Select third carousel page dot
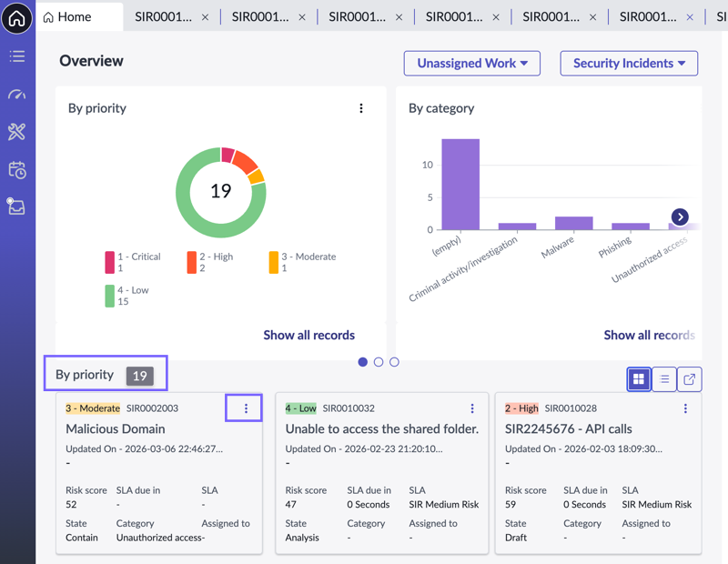The image size is (728, 564). pos(394,362)
